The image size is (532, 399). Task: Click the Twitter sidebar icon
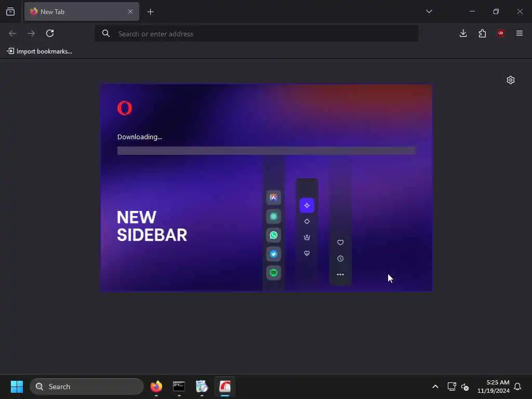point(273,254)
